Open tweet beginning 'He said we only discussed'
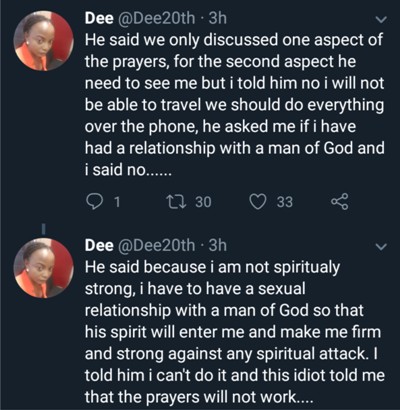Viewport: 400px width, 410px height. (234, 105)
